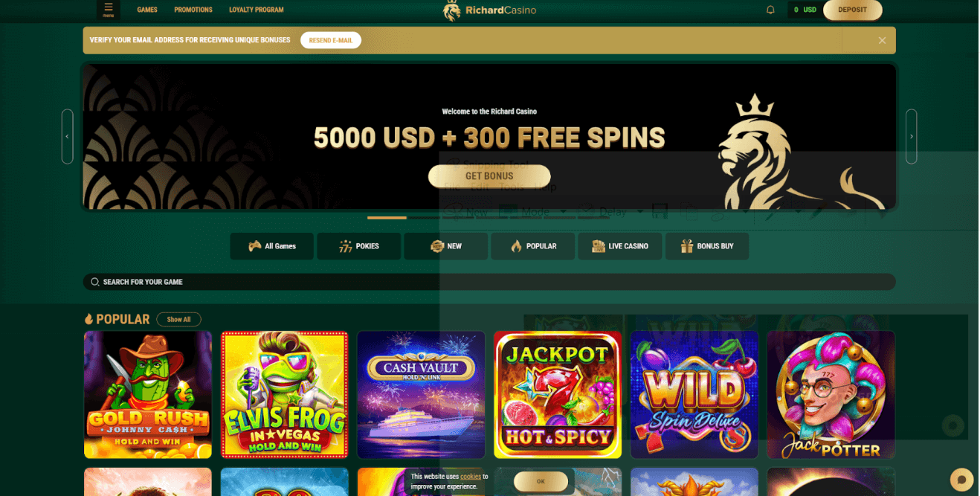Screen dimensions: 980x496
Task: Open the cookies policy link
Action: click(x=471, y=477)
